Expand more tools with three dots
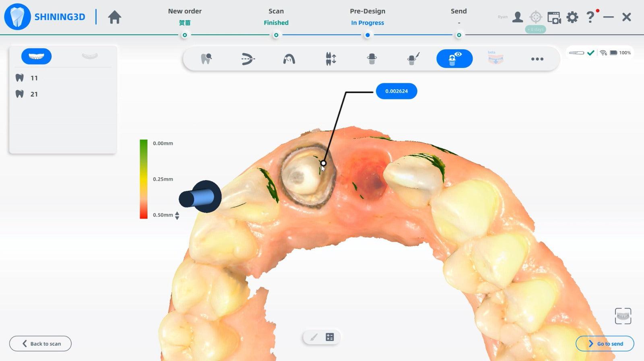 [537, 59]
